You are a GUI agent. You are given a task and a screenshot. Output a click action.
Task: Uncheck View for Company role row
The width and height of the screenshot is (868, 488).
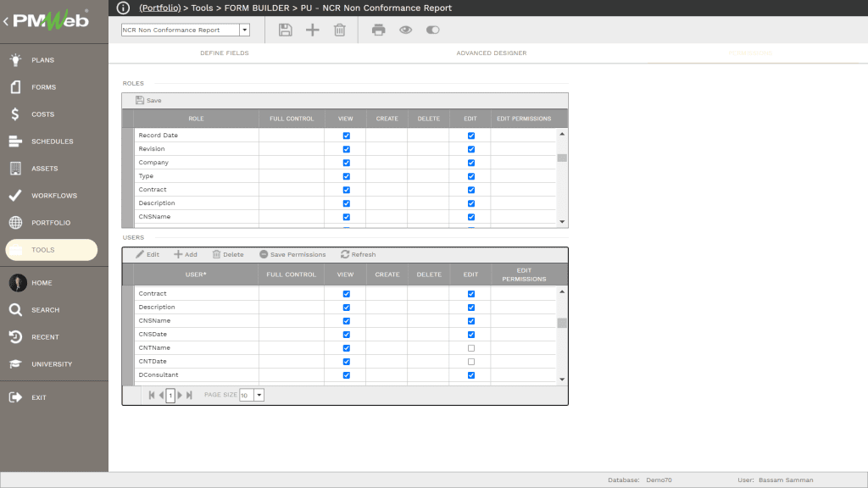coord(347,163)
